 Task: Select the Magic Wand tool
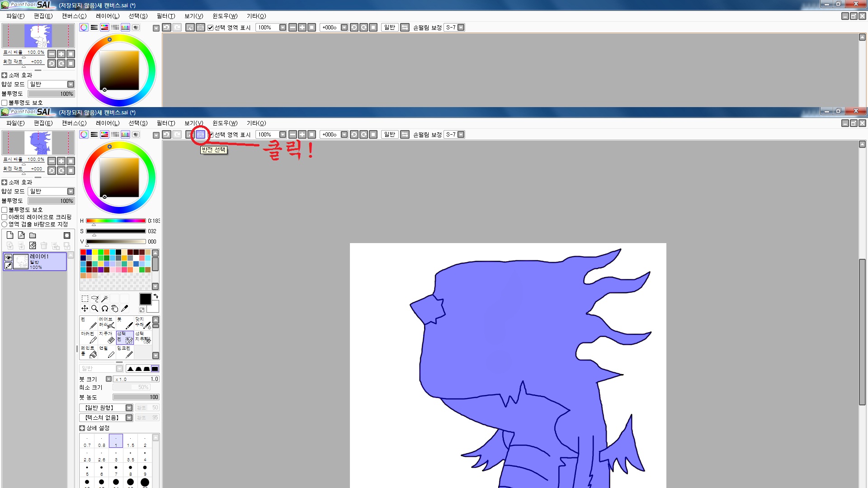tap(104, 299)
